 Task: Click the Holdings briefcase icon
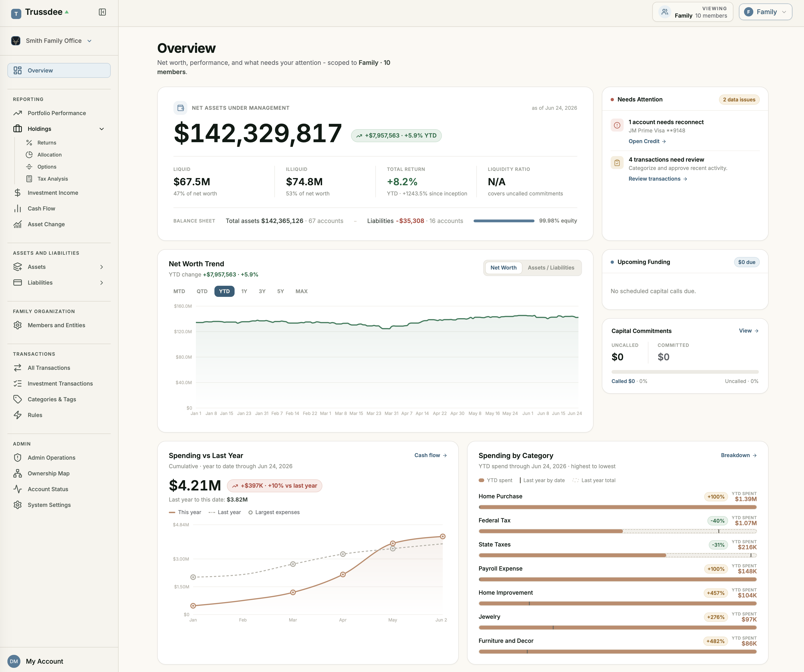[18, 129]
